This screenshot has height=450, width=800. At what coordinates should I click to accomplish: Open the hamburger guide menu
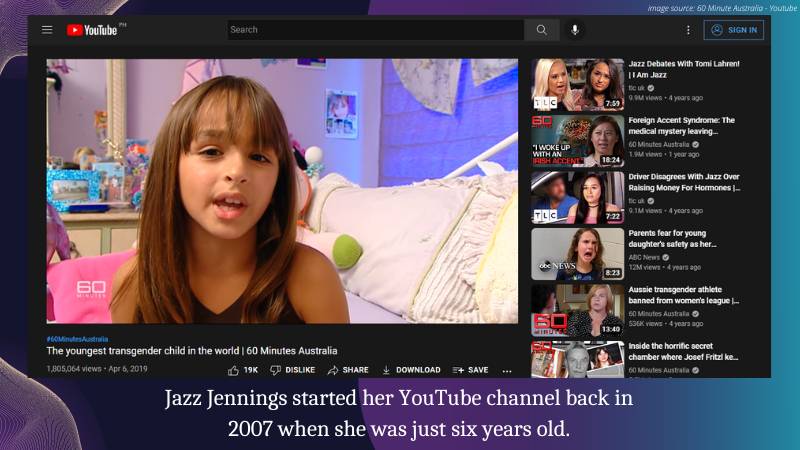coord(47,30)
